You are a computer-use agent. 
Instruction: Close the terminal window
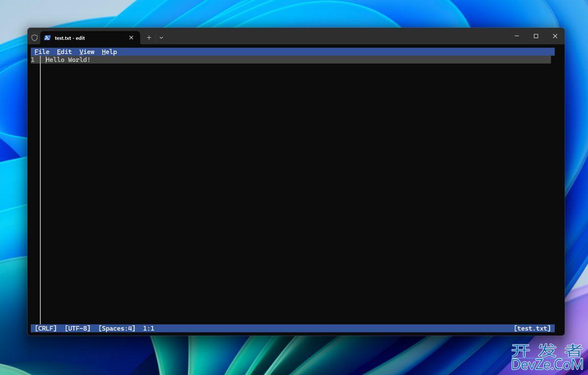[x=555, y=36]
